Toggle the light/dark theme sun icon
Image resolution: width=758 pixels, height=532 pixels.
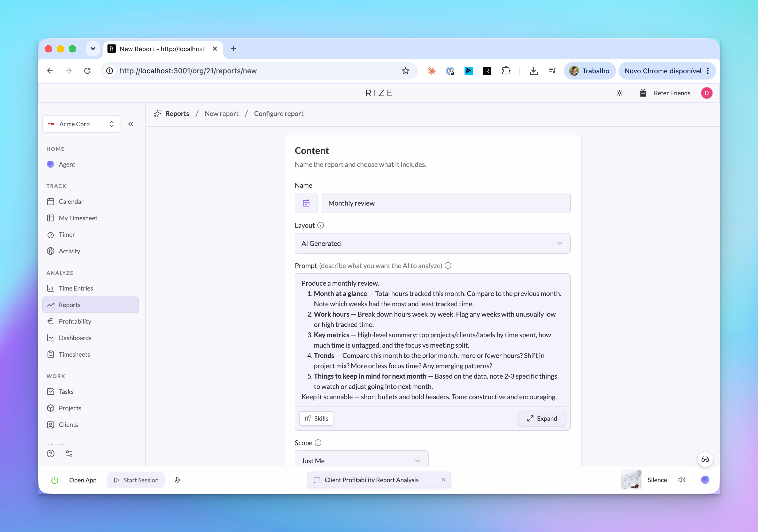tap(619, 93)
